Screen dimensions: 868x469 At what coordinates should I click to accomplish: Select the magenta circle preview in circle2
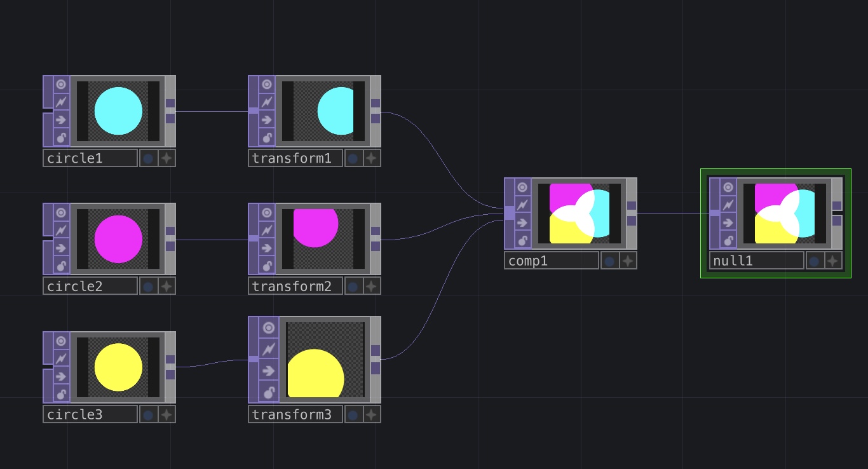[x=118, y=239]
